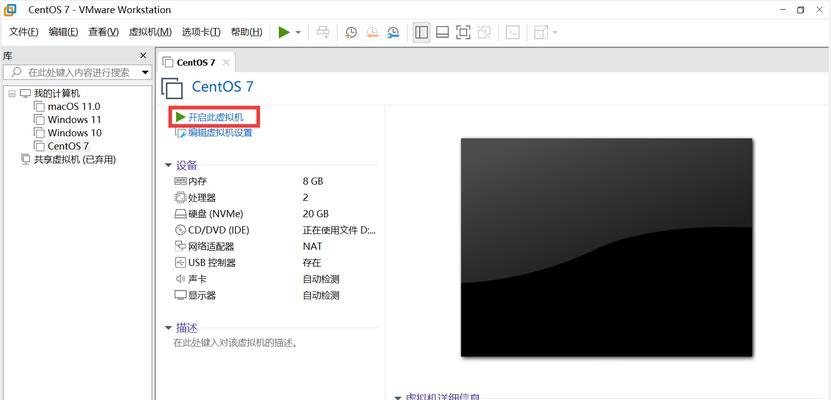Open 内存 memory device settings
Viewport: 831px width, 400px height.
pos(197,181)
